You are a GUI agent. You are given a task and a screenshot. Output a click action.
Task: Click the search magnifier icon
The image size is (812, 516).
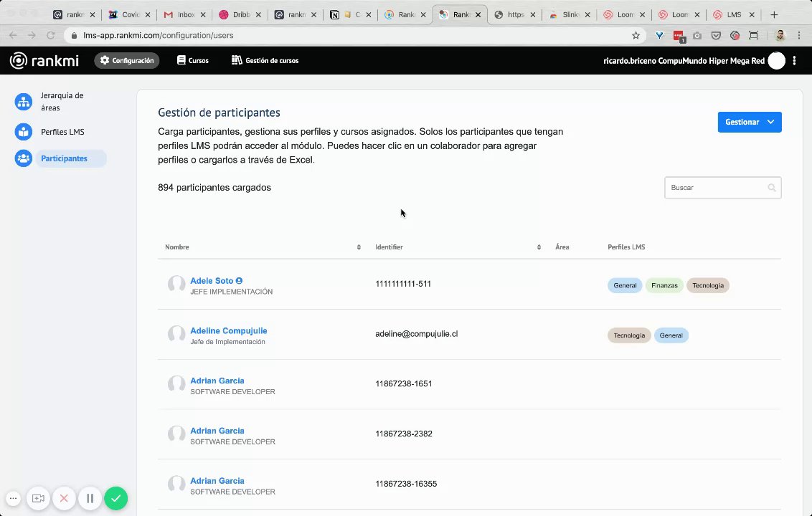pos(772,188)
